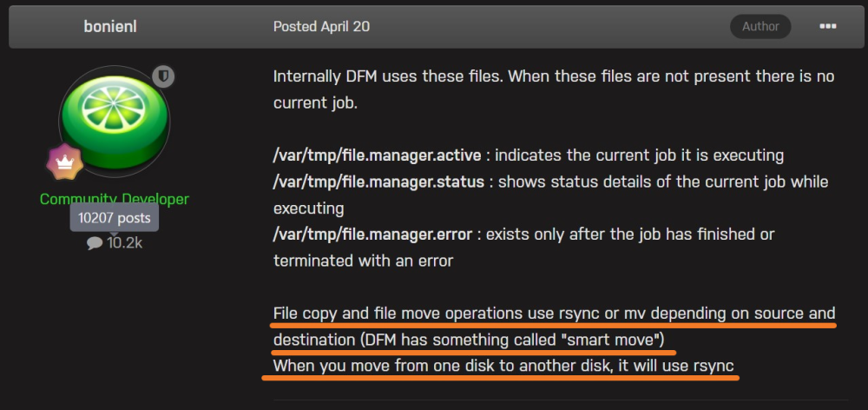Image resolution: width=868 pixels, height=410 pixels.
Task: Click the "Internally DFM uses these files" paragraph
Action: point(554,89)
